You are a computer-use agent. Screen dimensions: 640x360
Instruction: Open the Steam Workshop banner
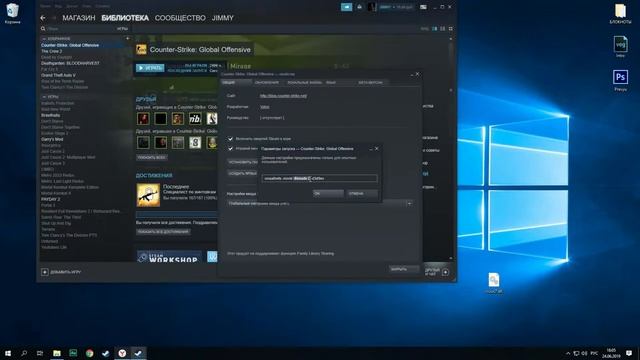tap(169, 257)
